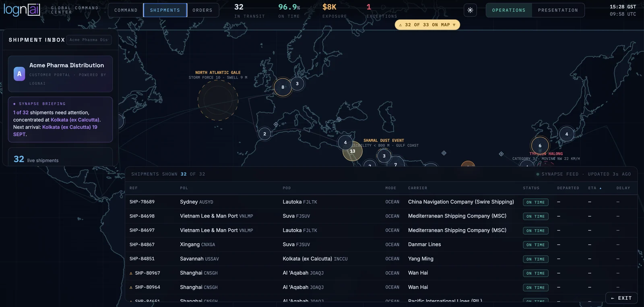Select the 2-shipment cluster near Gibraltar
Image resolution: width=644 pixels, height=307 pixels.
click(x=264, y=134)
